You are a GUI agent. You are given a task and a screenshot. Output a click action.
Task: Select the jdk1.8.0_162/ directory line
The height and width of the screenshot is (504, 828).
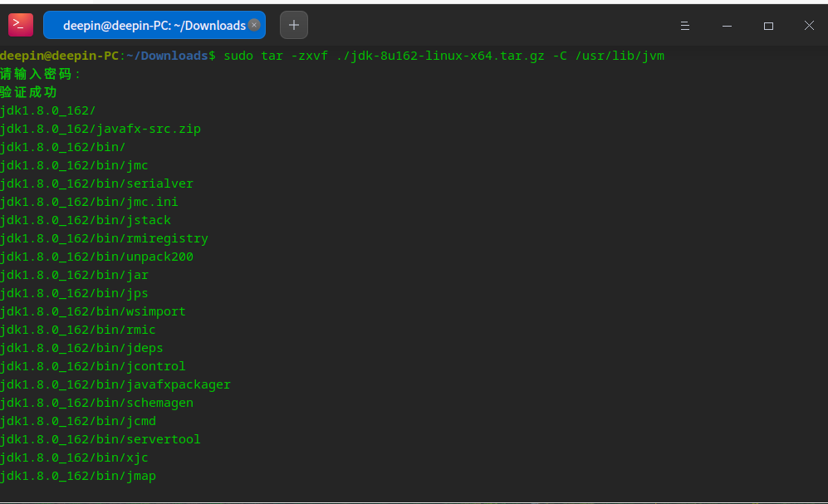pos(47,110)
